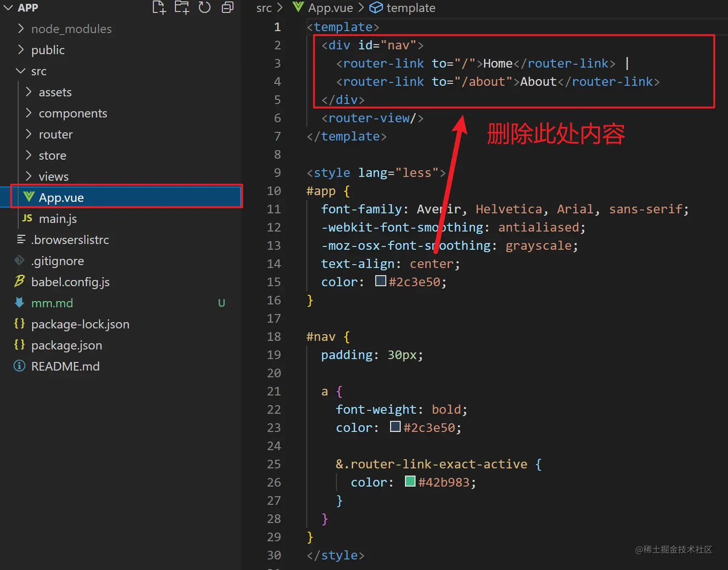Click the info icon beside README.md
The height and width of the screenshot is (570, 728).
pyautogui.click(x=19, y=366)
